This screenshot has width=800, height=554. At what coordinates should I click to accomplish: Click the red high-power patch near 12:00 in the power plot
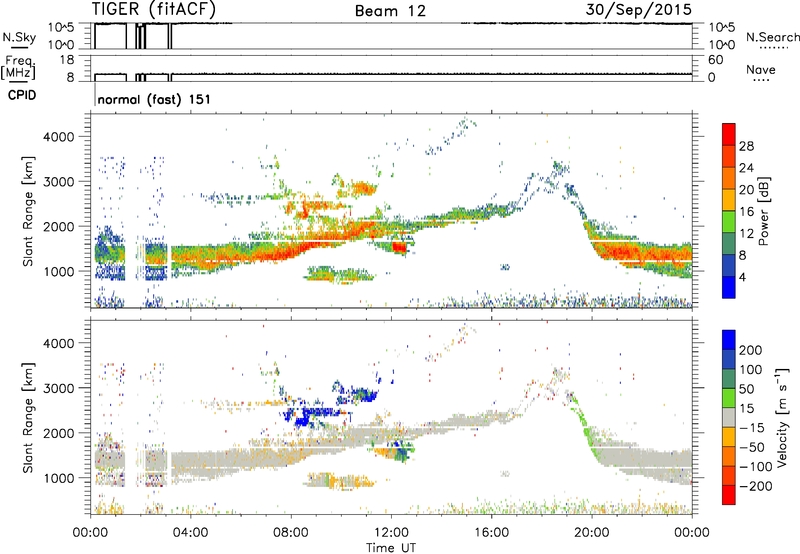pyautogui.click(x=399, y=247)
